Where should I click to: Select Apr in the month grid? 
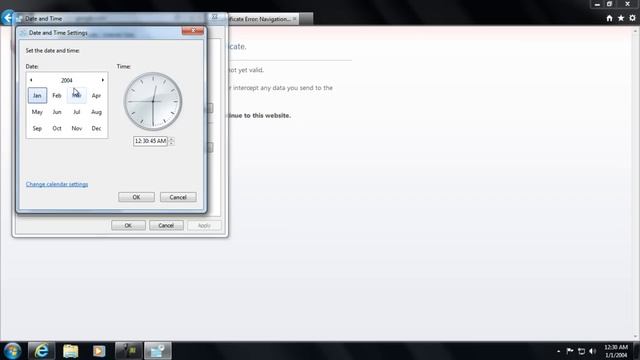coord(96,96)
